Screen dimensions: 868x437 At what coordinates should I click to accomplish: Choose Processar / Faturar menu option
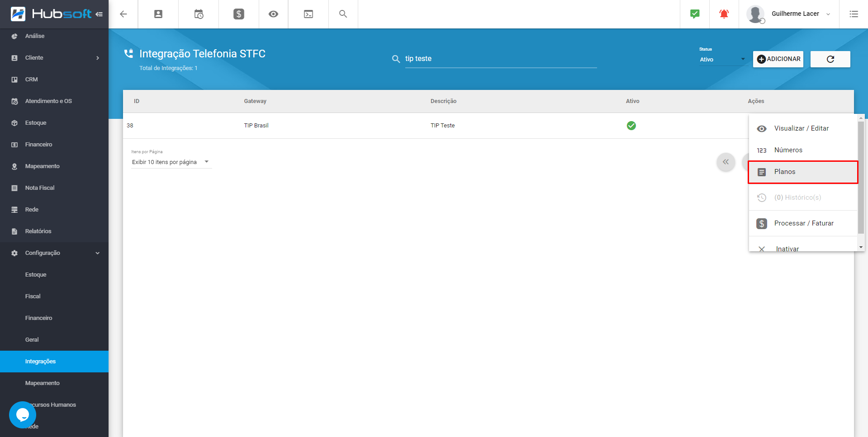pos(803,223)
